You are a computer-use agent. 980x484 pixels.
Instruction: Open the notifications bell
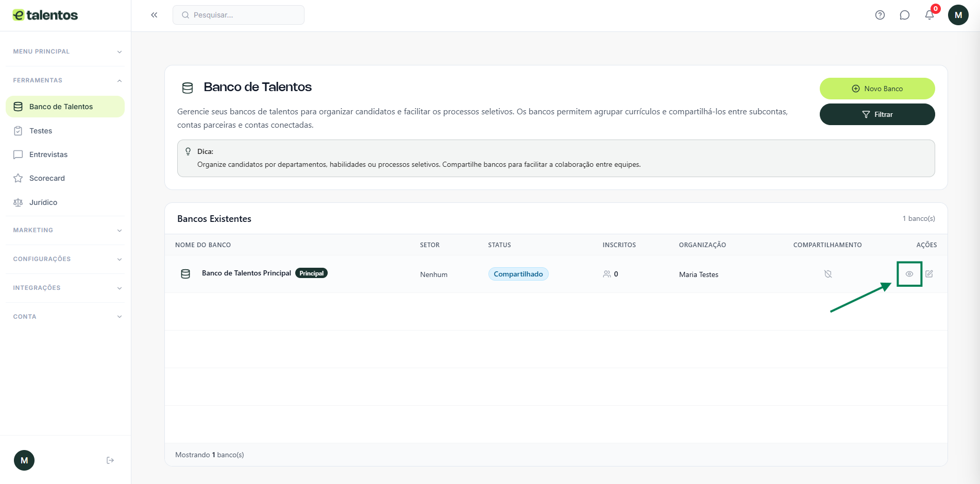[x=930, y=15]
